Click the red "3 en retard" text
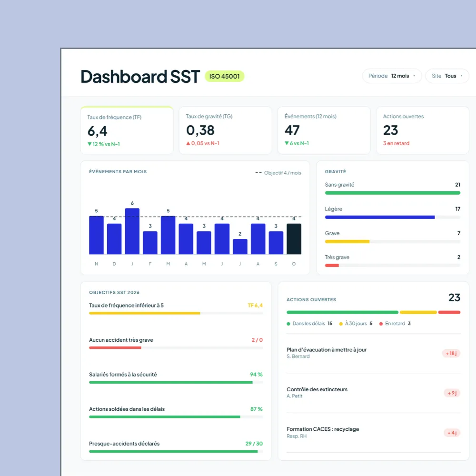Viewport: 476px width, 476px height. tap(396, 143)
